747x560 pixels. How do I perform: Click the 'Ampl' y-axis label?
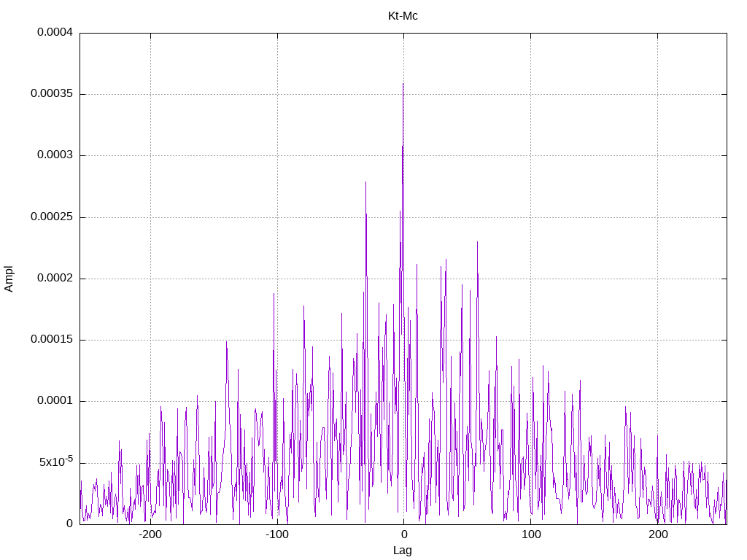(9, 279)
